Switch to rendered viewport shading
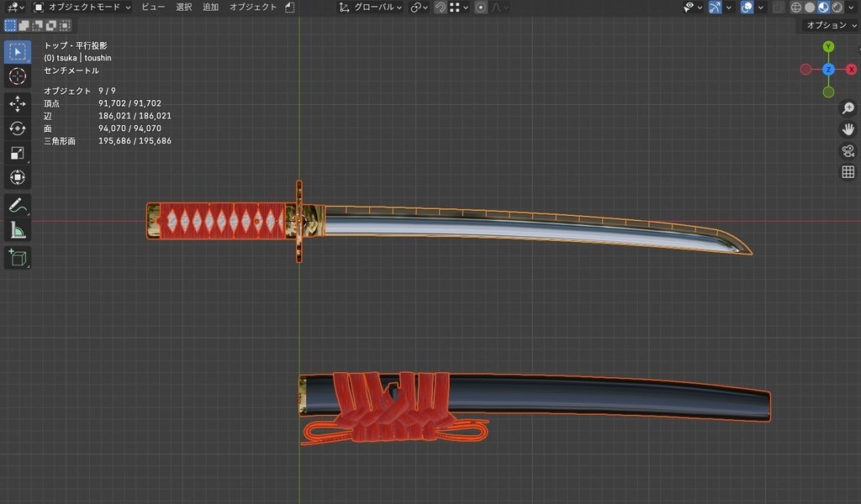This screenshot has height=504, width=861. (x=837, y=7)
